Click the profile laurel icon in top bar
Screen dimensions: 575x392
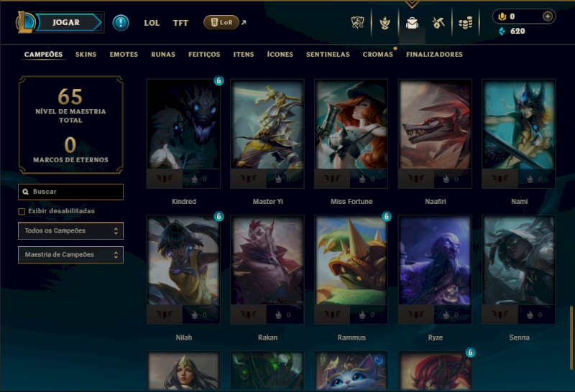click(x=385, y=23)
